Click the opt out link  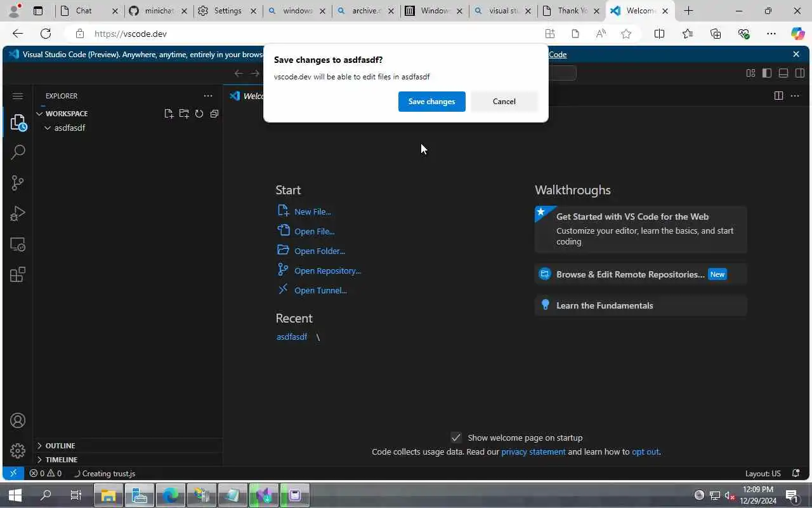tap(645, 451)
